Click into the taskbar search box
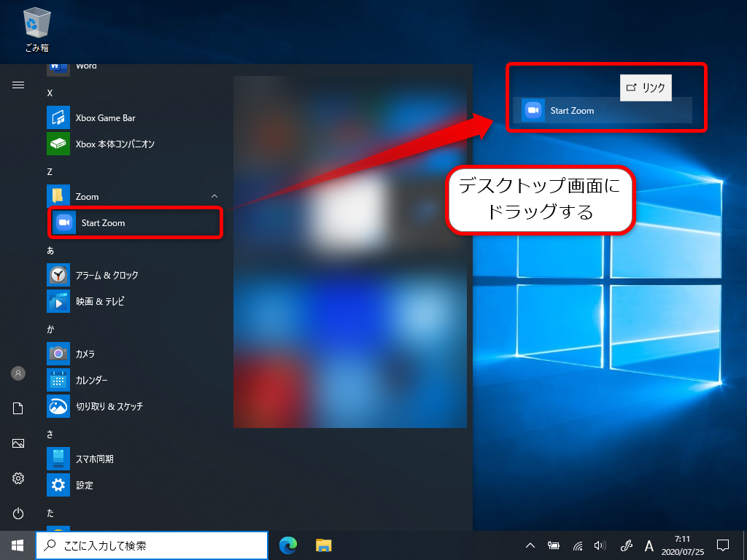Screen dimensions: 747x560 [152, 545]
